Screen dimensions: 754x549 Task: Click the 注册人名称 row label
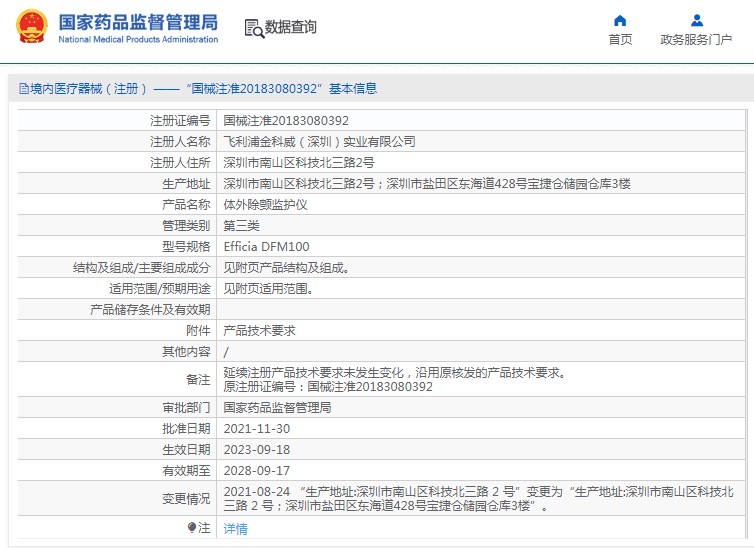[x=180, y=142]
